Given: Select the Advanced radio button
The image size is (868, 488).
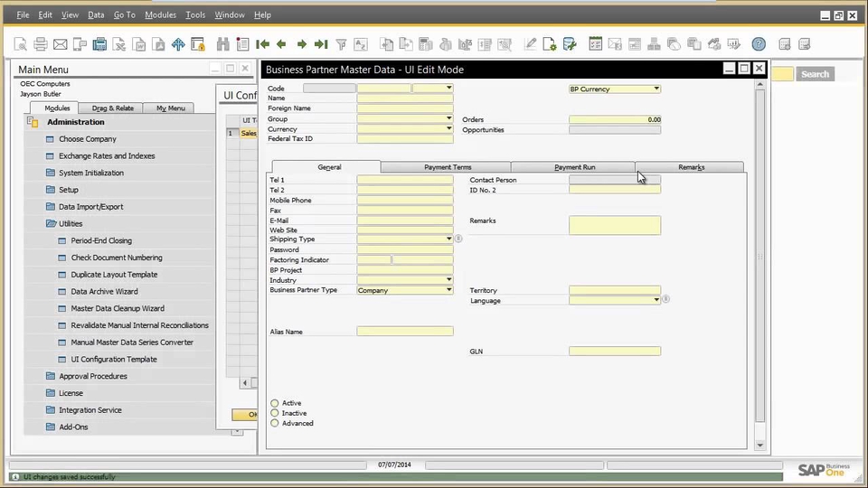Looking at the screenshot, I should pyautogui.click(x=275, y=423).
